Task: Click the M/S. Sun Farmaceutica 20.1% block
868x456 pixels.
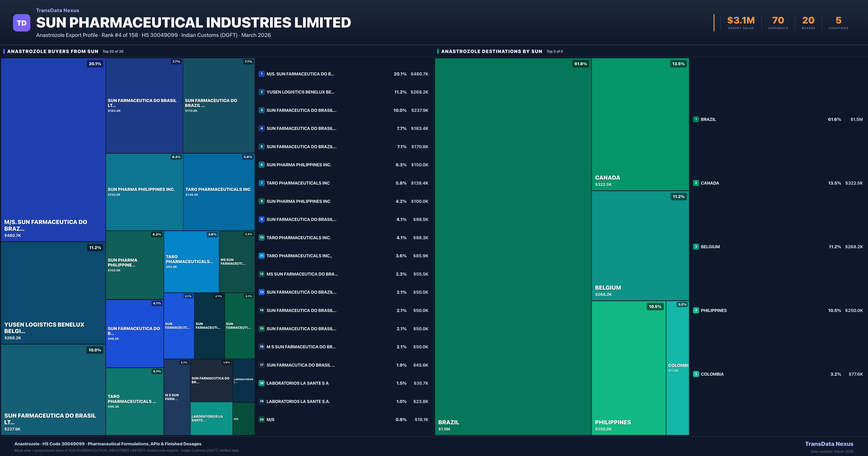Action: click(x=53, y=149)
